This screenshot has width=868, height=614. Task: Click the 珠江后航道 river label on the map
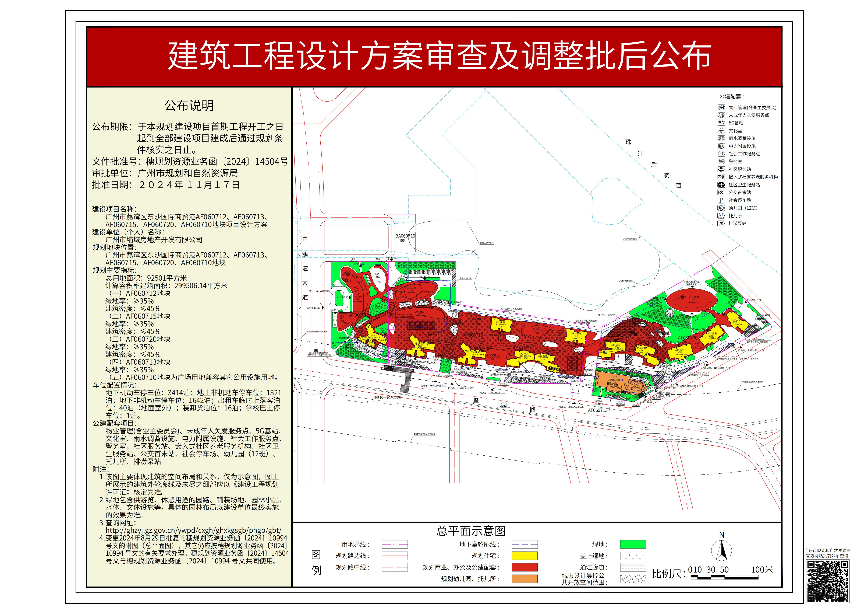pos(653,164)
